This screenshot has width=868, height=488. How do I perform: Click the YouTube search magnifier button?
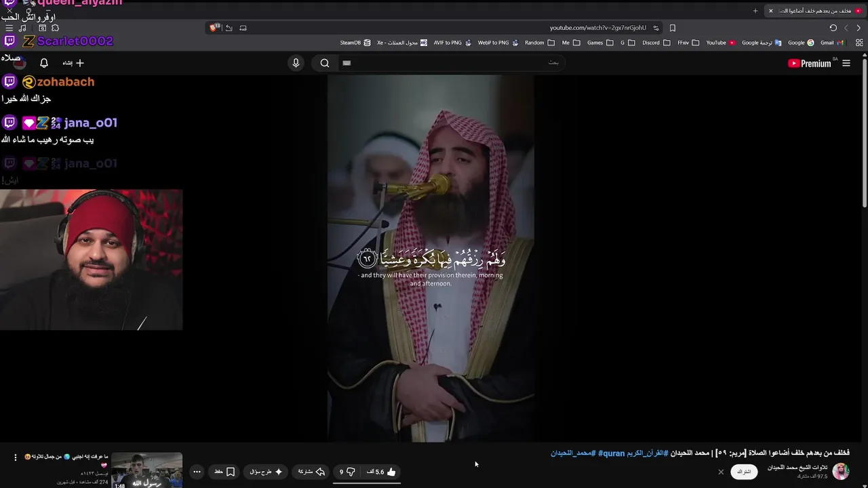[x=325, y=63]
